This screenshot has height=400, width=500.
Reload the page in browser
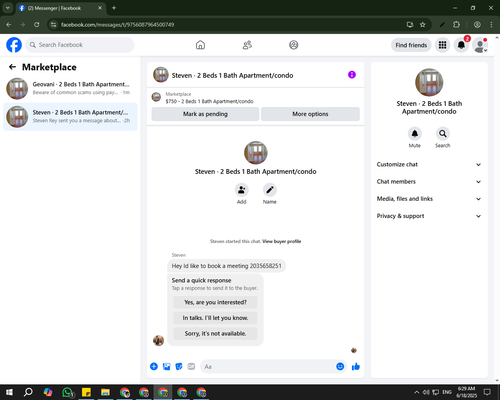37,25
